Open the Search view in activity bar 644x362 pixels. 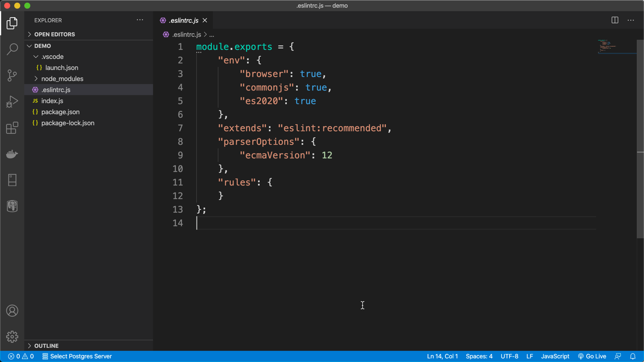pos(12,49)
